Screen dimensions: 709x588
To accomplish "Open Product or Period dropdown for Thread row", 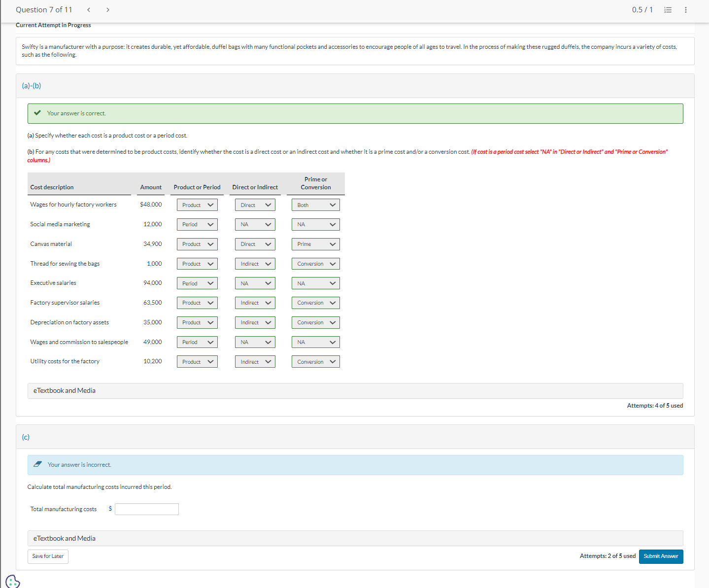I will point(197,264).
